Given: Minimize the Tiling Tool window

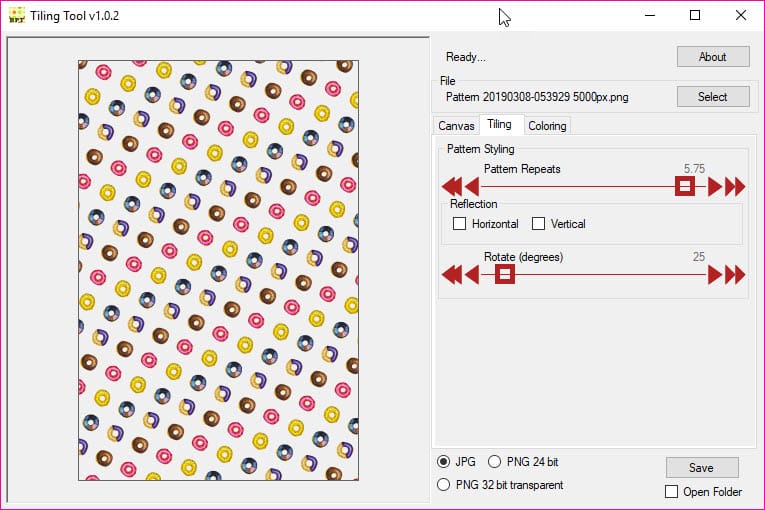Looking at the screenshot, I should (650, 15).
